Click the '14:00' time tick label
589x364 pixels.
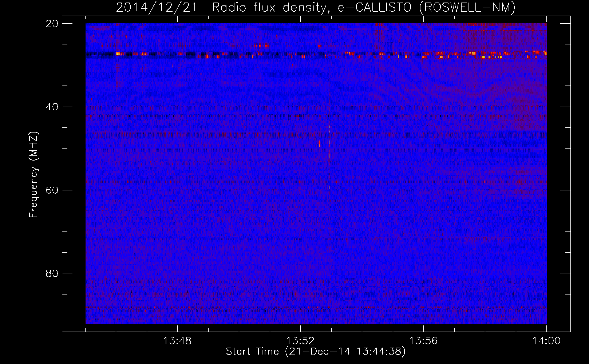click(x=546, y=341)
